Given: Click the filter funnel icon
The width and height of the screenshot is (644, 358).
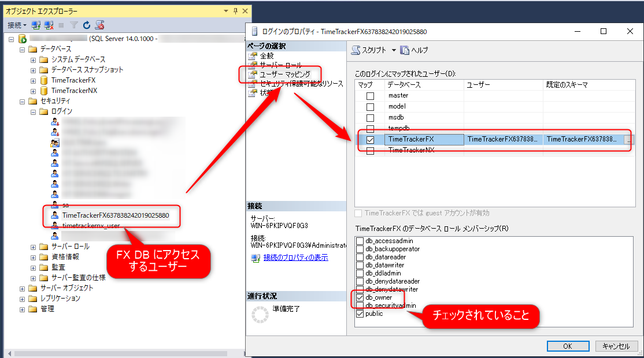Looking at the screenshot, I should tap(74, 25).
